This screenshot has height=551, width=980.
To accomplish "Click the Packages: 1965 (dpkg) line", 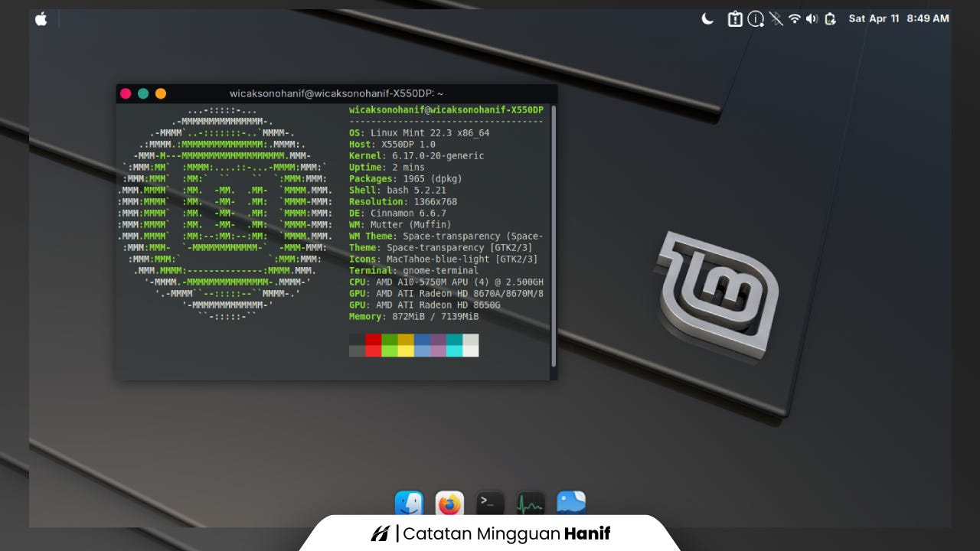I will [406, 179].
